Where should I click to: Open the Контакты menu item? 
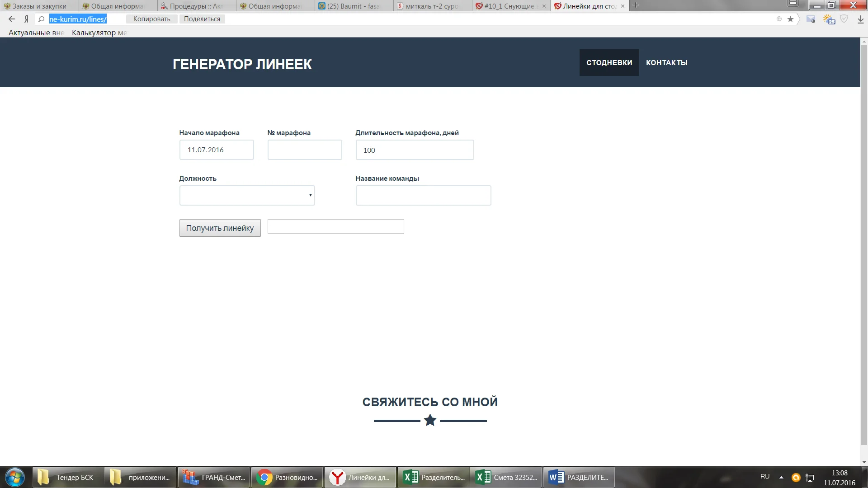click(666, 62)
